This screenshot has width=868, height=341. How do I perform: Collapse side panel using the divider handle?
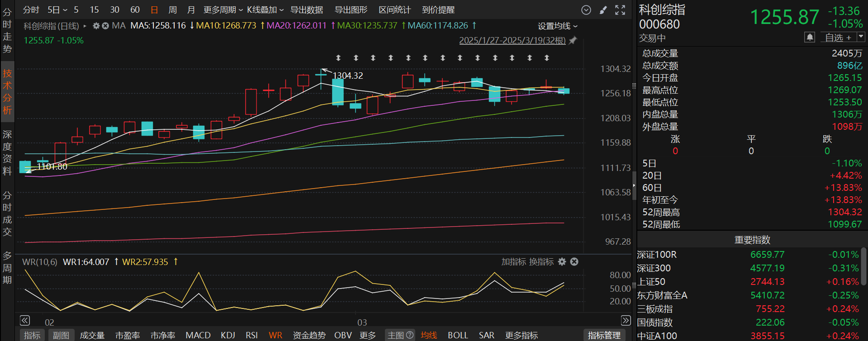click(x=634, y=185)
